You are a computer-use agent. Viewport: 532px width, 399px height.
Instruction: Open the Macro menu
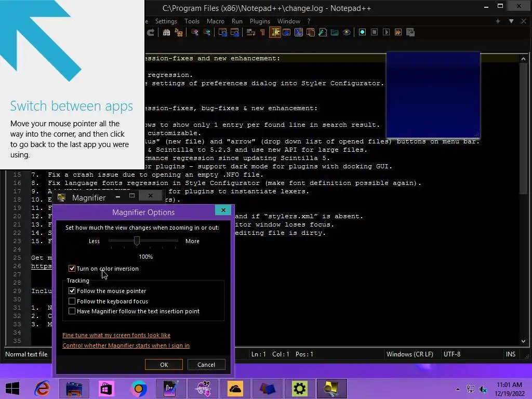(216, 21)
